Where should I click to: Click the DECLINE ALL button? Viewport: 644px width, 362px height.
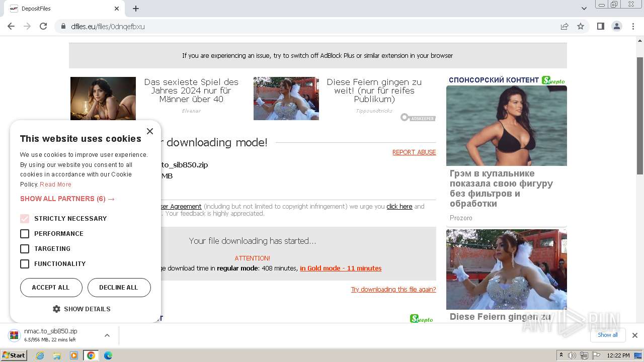(x=119, y=288)
